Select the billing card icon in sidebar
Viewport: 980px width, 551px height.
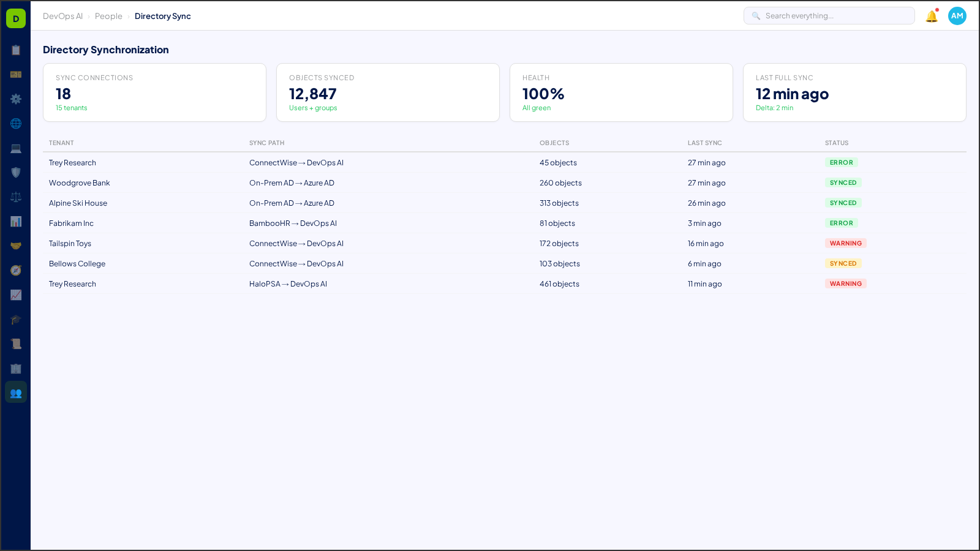click(x=16, y=75)
